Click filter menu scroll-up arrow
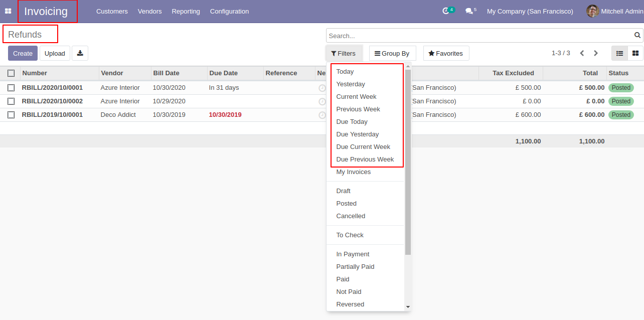 [x=408, y=66]
